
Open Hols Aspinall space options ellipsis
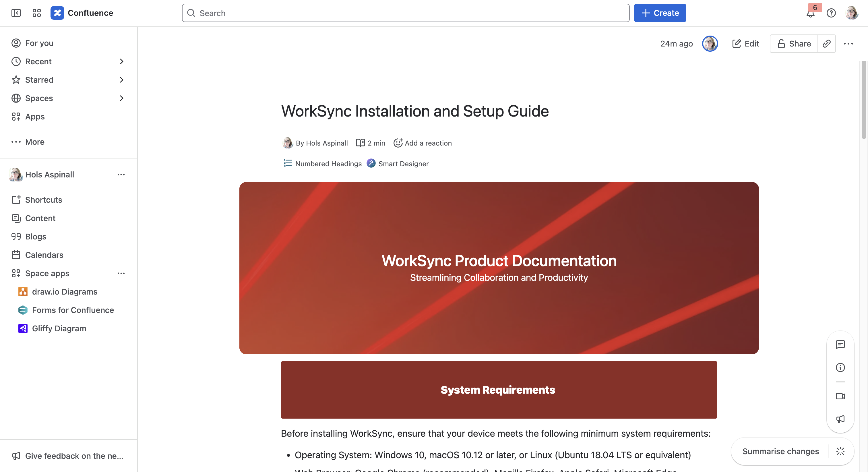[x=121, y=174]
